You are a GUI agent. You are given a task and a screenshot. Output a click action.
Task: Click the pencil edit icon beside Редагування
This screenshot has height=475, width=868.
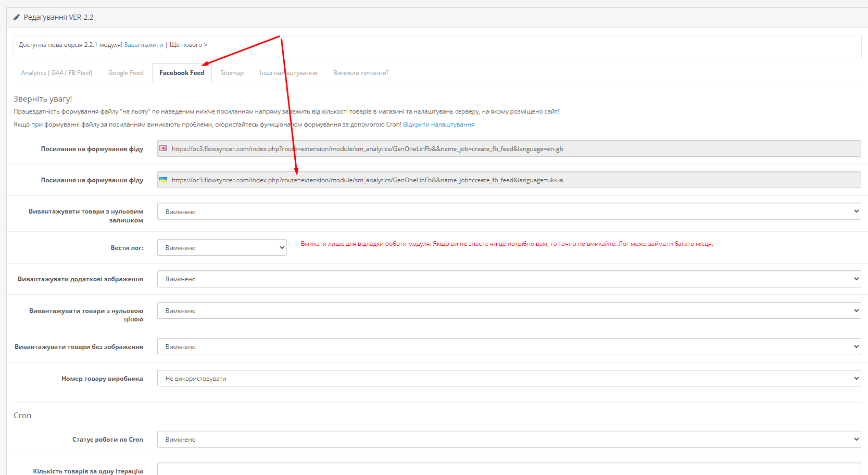[x=17, y=18]
